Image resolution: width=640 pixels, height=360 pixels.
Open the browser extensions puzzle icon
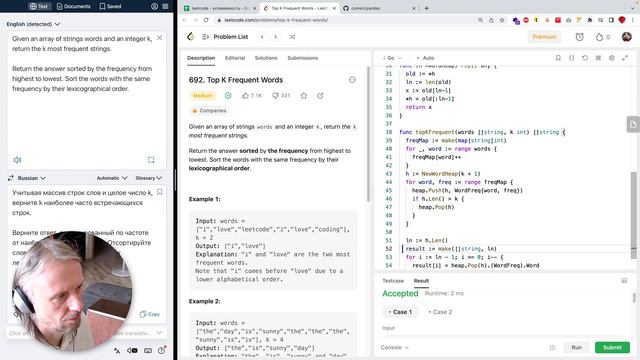tap(589, 20)
